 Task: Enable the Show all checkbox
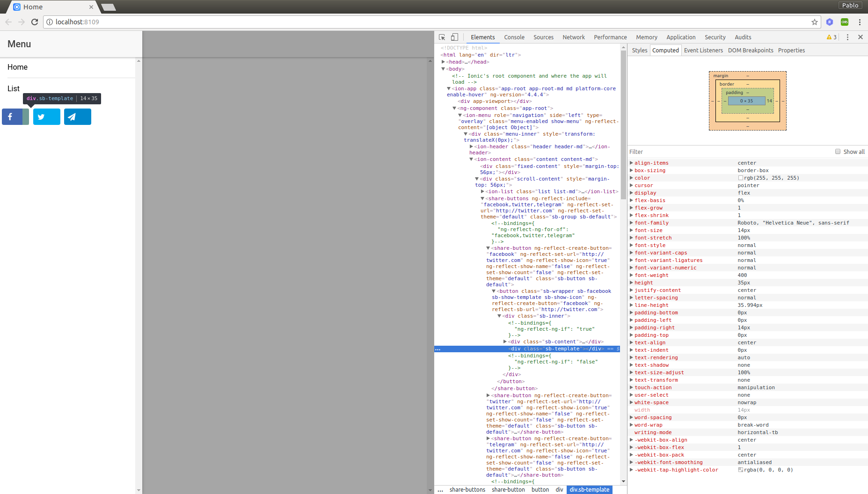(838, 152)
